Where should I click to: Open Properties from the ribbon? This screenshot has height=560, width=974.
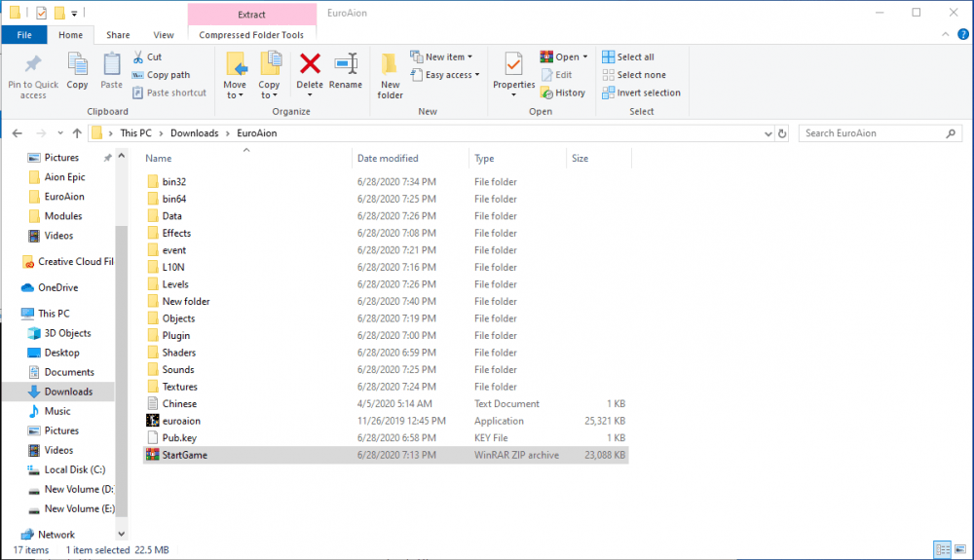(x=513, y=72)
